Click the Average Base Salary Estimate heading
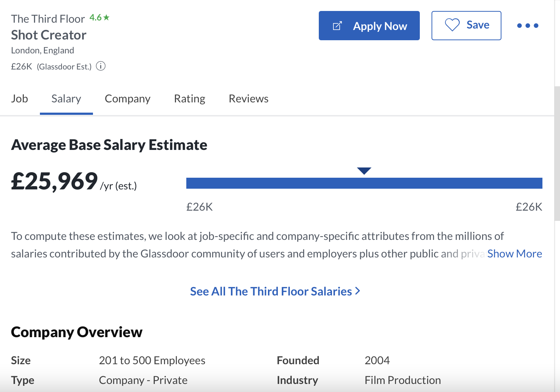This screenshot has height=392, width=560. pyautogui.click(x=109, y=145)
